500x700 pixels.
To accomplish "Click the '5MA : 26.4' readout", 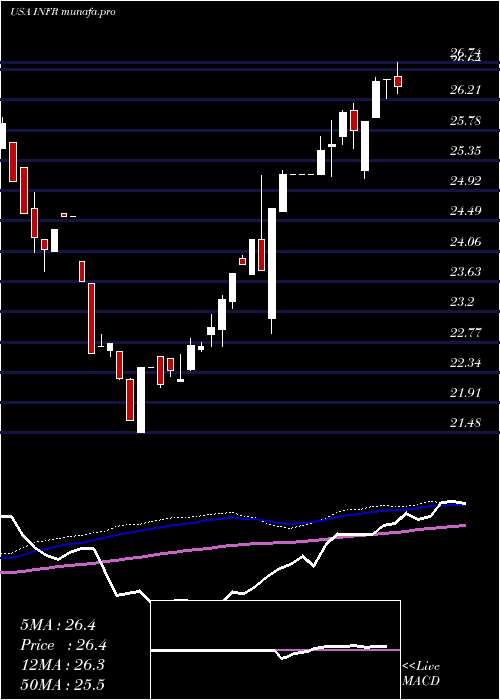I will point(58,625).
